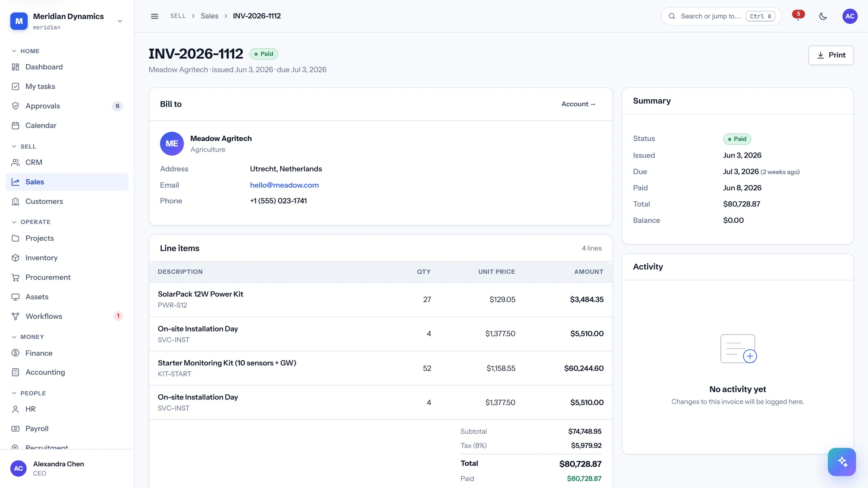Click the Payroll cash icon
Viewport: 868px width, 488px height.
(x=15, y=429)
